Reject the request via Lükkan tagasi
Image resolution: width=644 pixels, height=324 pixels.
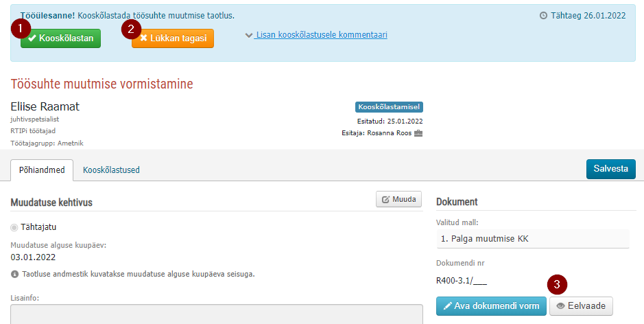click(x=173, y=38)
